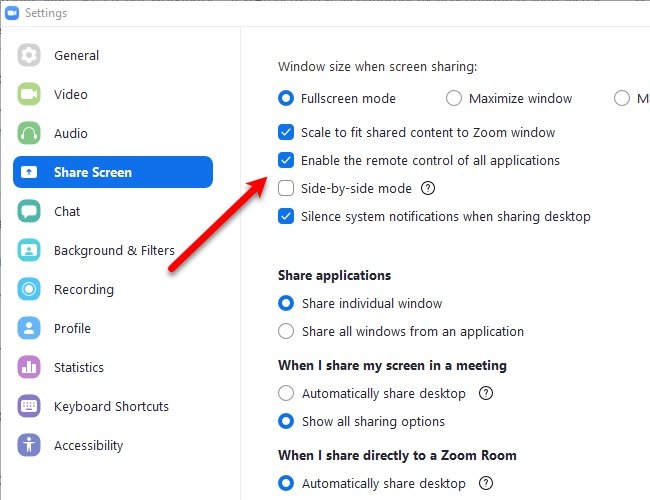Choose Automatically share desktop in a meeting

(x=286, y=393)
